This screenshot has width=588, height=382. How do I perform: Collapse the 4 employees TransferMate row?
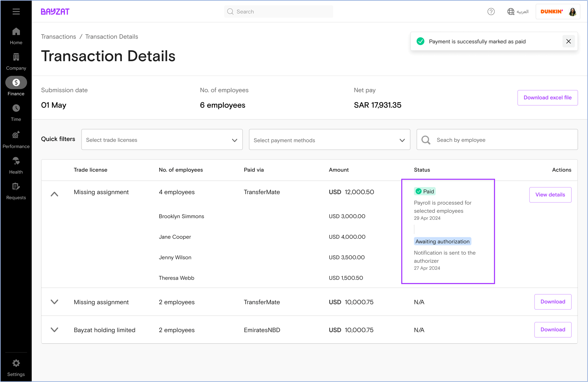(x=55, y=194)
